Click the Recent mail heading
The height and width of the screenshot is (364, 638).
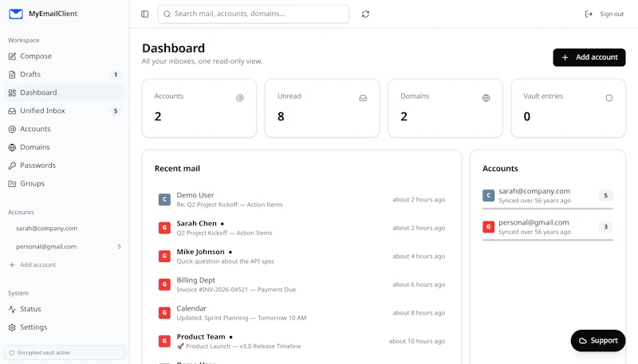click(x=177, y=169)
